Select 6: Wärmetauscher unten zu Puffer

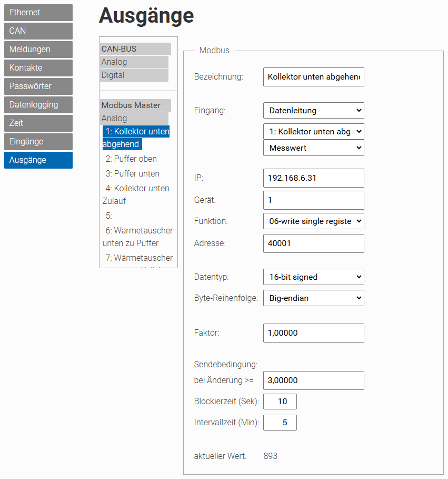137,237
